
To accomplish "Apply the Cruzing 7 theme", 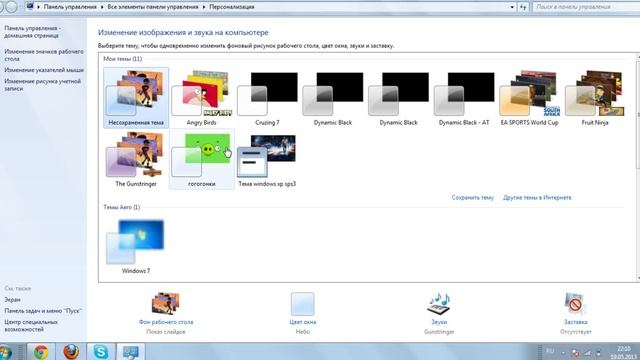I will 267,98.
